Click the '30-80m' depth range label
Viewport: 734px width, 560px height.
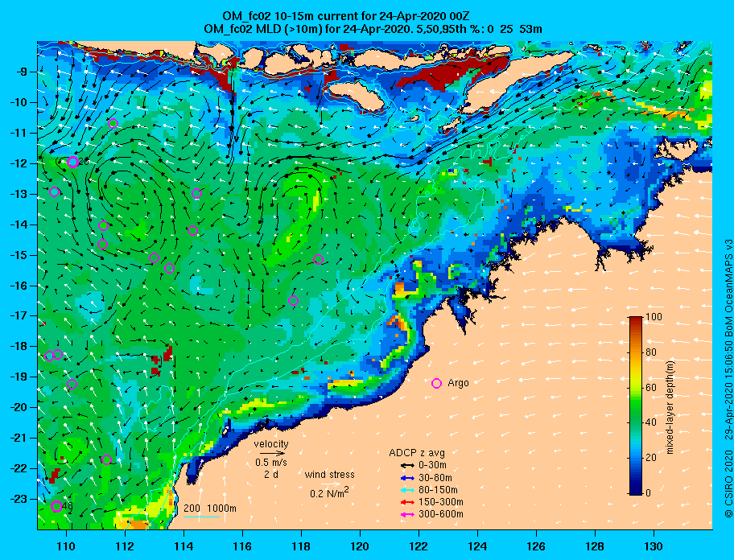pos(435,478)
